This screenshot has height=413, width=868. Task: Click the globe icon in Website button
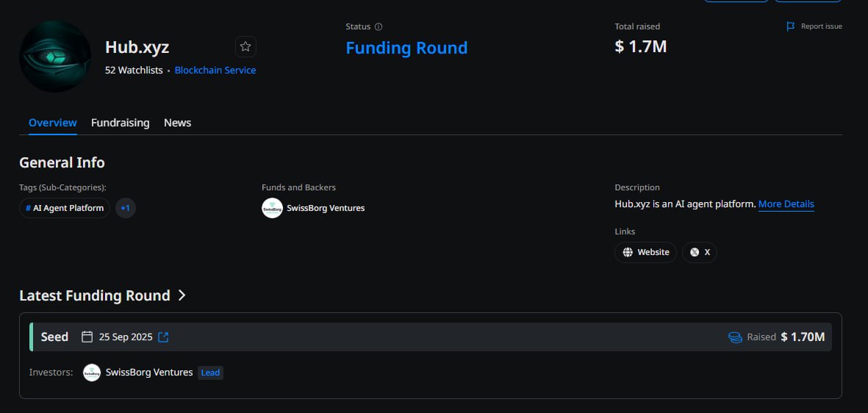pos(628,253)
